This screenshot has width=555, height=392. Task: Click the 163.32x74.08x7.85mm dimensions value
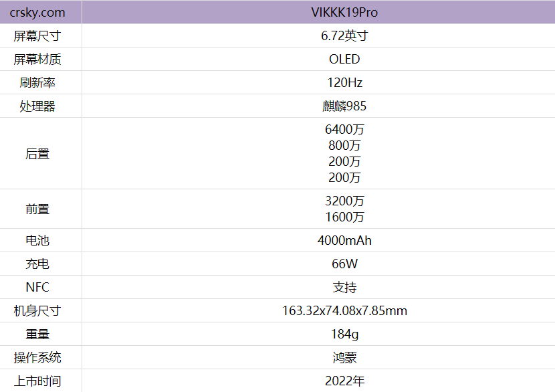pos(344,311)
